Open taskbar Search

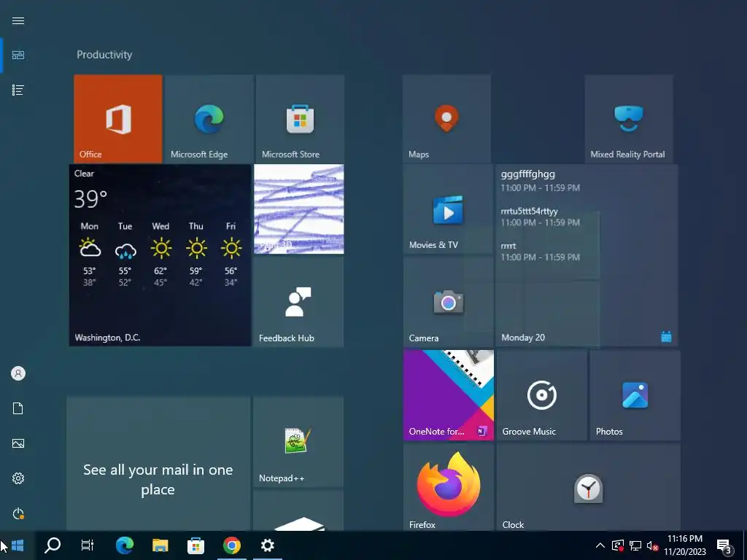pos(53,545)
